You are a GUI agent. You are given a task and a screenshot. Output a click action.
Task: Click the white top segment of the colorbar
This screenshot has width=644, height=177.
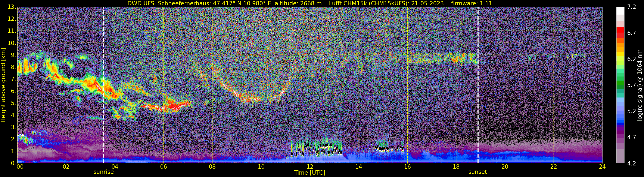pyautogui.click(x=620, y=10)
